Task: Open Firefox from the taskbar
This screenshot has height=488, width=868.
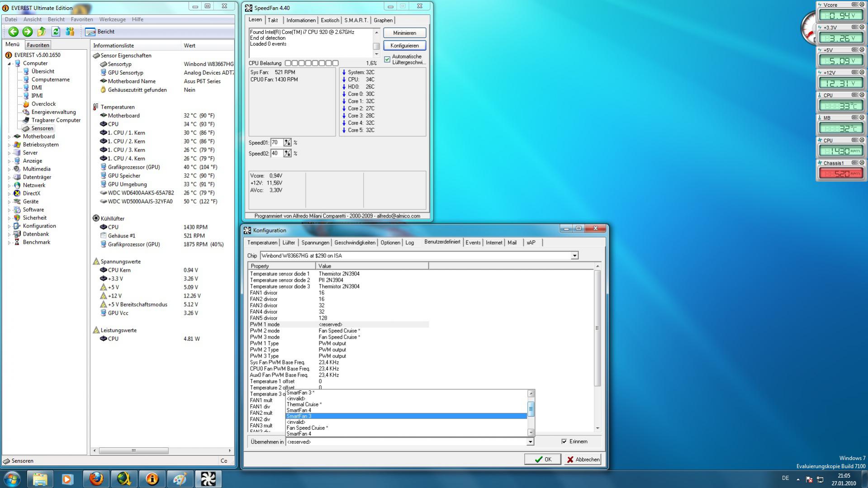Action: [96, 479]
